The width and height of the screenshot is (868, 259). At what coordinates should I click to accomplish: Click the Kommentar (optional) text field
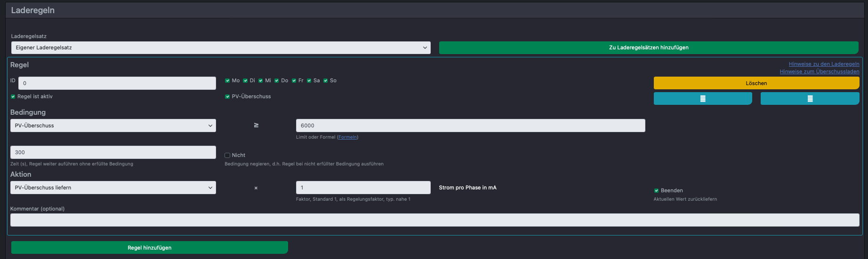435,220
